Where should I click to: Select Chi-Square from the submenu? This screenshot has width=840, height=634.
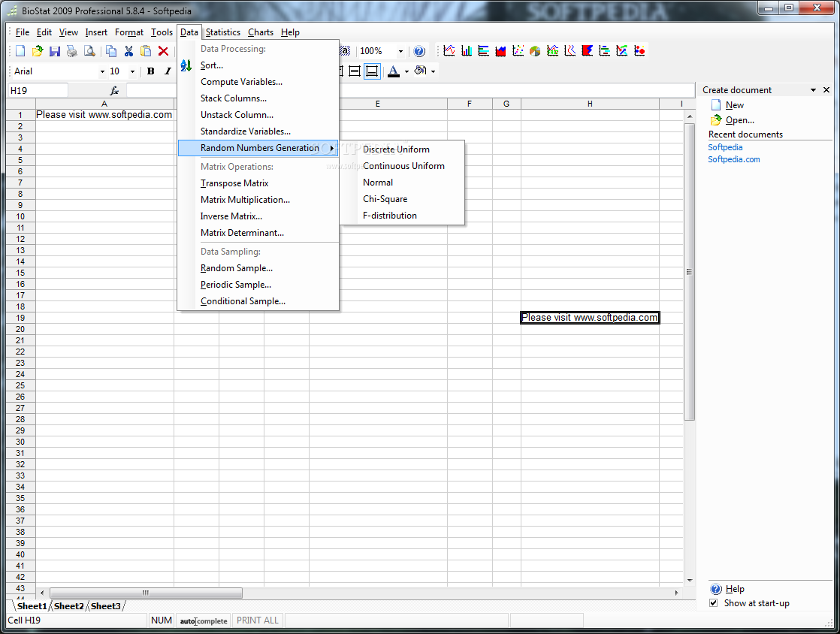[x=402, y=199]
